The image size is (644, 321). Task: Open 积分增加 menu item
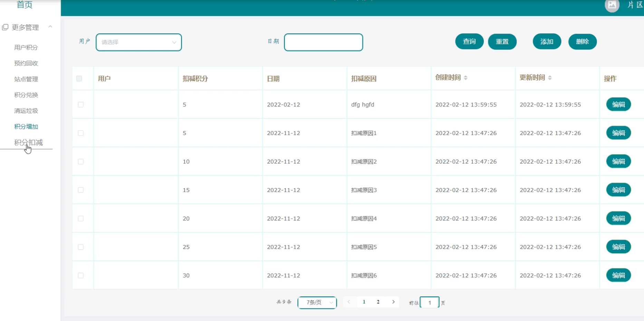coord(26,126)
